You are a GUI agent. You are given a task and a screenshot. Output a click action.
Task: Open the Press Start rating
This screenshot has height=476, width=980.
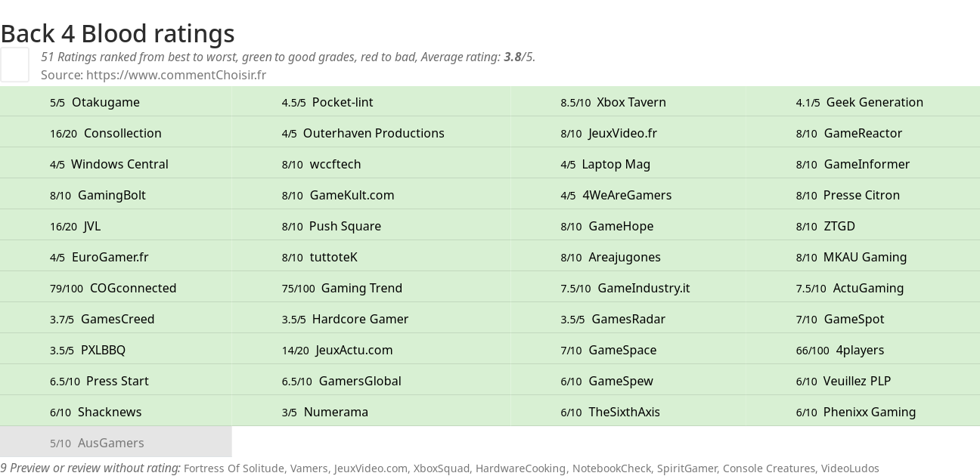click(x=116, y=381)
